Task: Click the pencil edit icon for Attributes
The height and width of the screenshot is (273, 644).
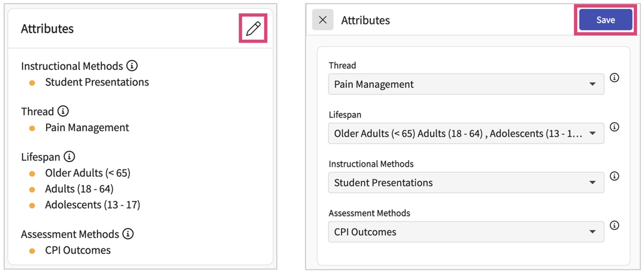Action: [253, 28]
